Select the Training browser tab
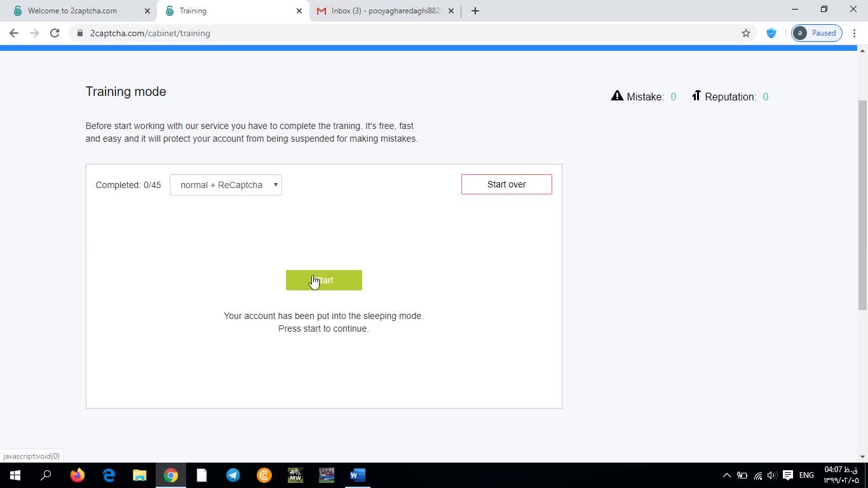 pyautogui.click(x=193, y=11)
